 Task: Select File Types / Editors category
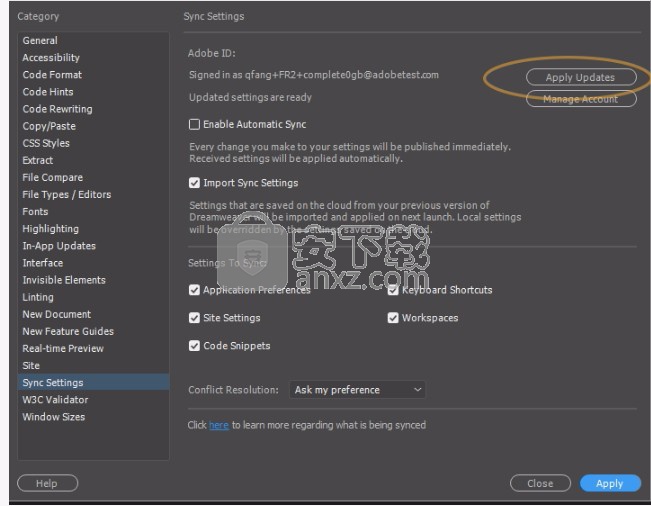point(93,194)
